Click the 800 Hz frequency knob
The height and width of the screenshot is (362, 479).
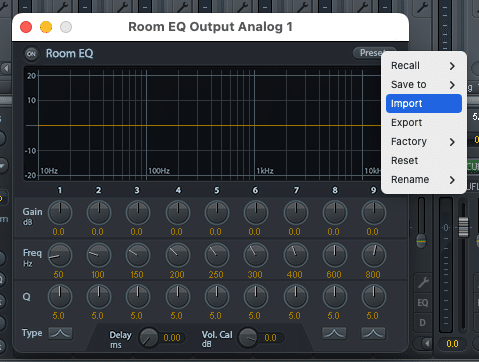click(x=374, y=255)
